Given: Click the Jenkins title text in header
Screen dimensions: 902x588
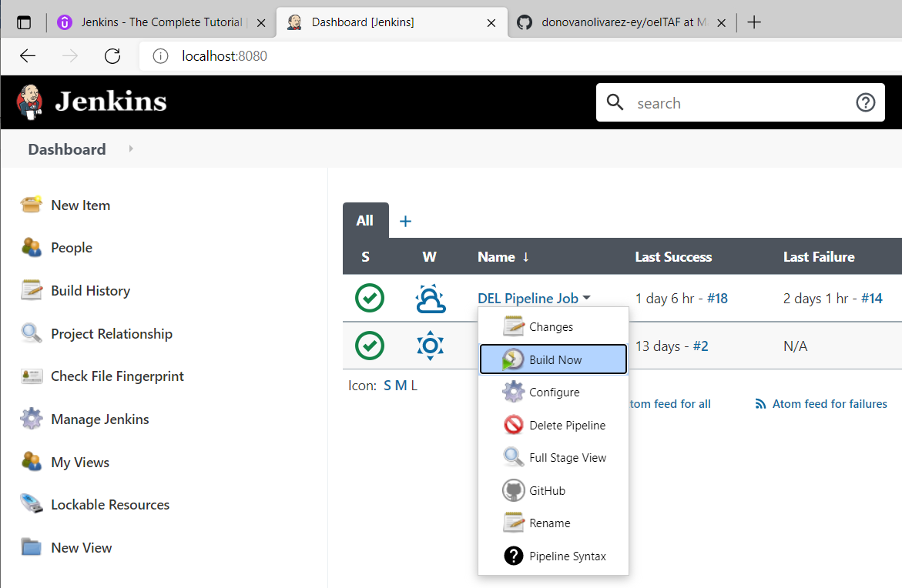Looking at the screenshot, I should (x=110, y=102).
